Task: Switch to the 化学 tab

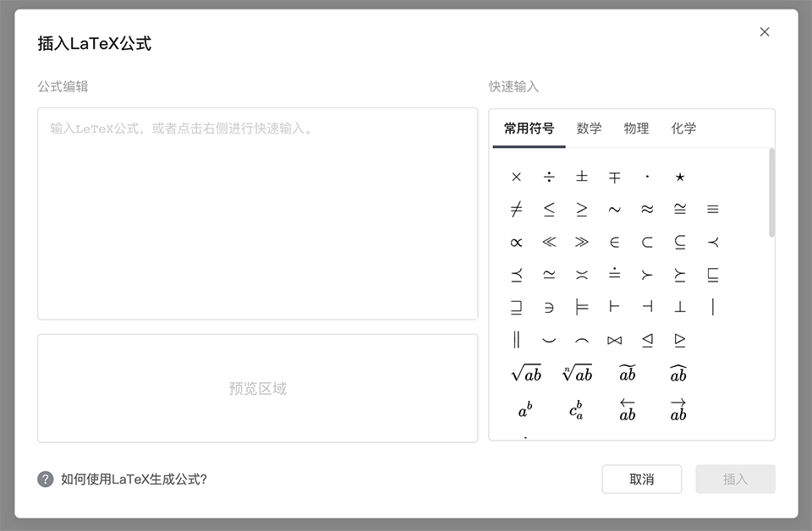Action: (683, 129)
